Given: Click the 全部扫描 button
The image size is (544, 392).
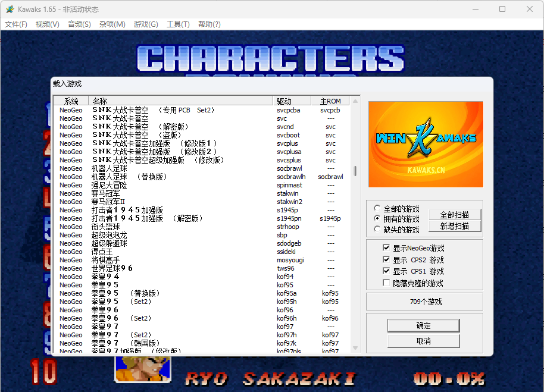Looking at the screenshot, I should pyautogui.click(x=455, y=215).
